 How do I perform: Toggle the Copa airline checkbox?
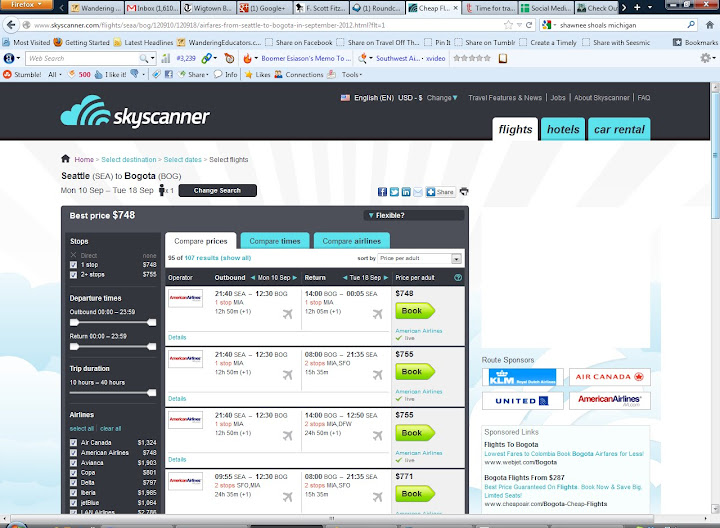73,472
